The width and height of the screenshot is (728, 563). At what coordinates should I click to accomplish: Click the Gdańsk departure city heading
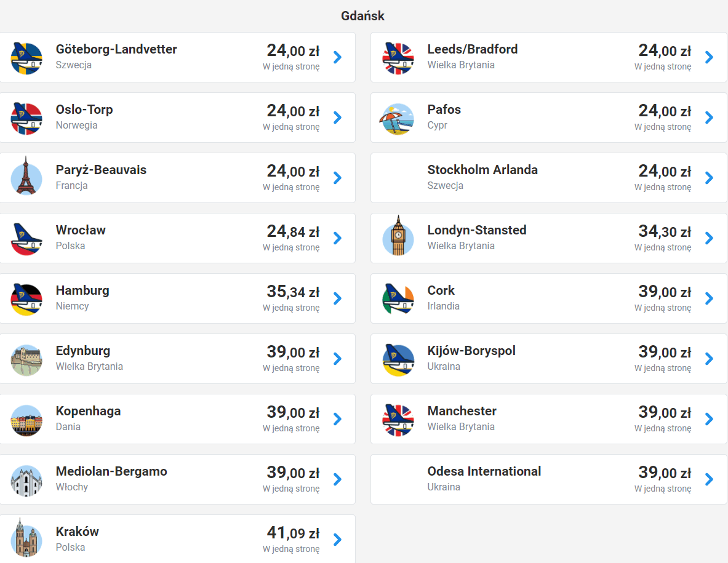pos(363,16)
